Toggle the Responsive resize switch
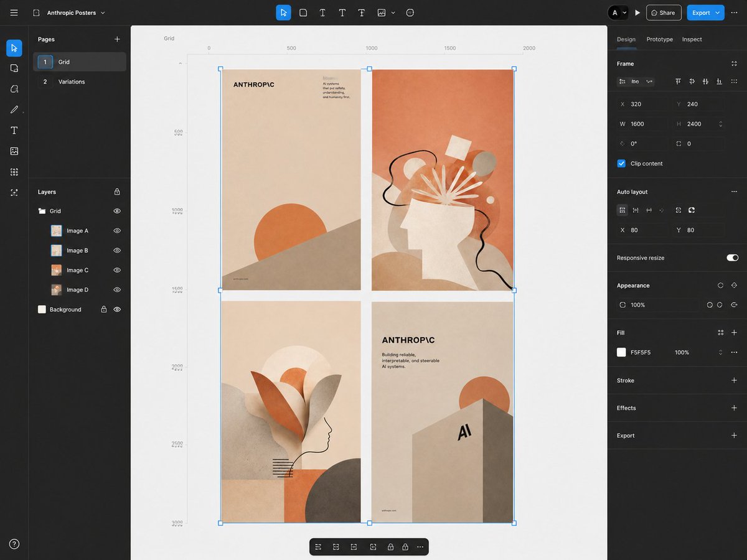 coord(733,258)
